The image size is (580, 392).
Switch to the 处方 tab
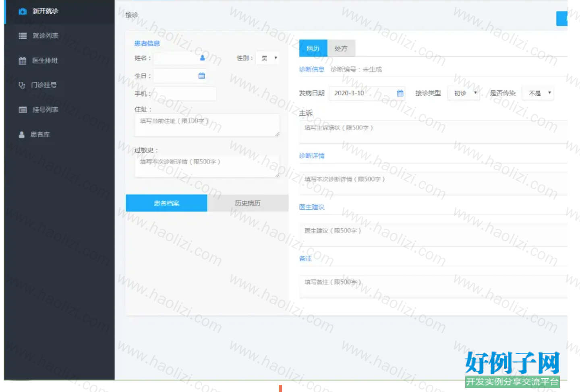[x=341, y=48]
